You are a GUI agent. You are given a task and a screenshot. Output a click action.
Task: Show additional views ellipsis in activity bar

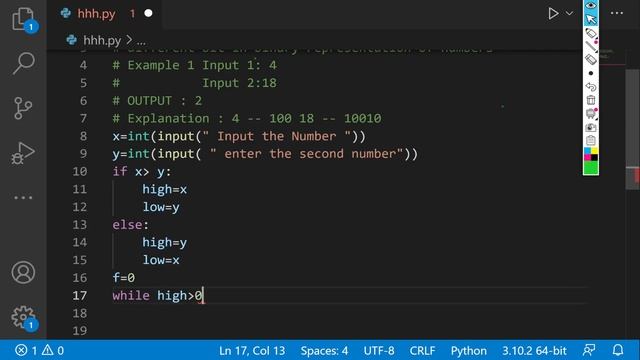tap(23, 198)
